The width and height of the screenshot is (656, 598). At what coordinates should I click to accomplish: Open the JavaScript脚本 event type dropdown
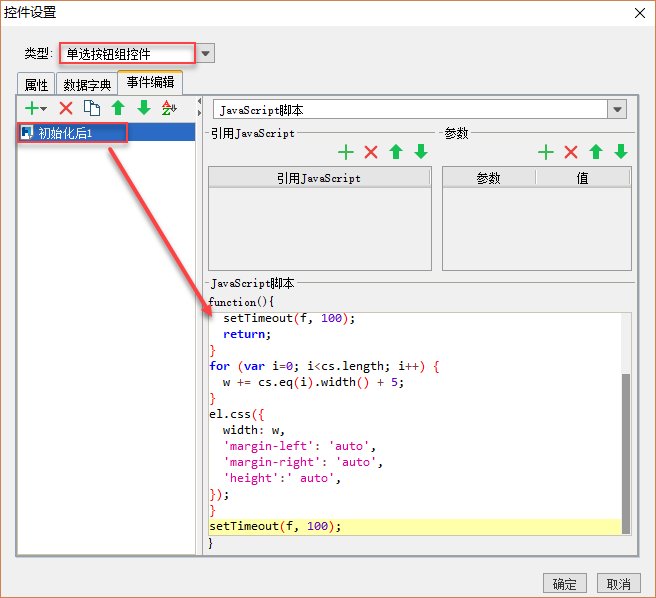[617, 110]
